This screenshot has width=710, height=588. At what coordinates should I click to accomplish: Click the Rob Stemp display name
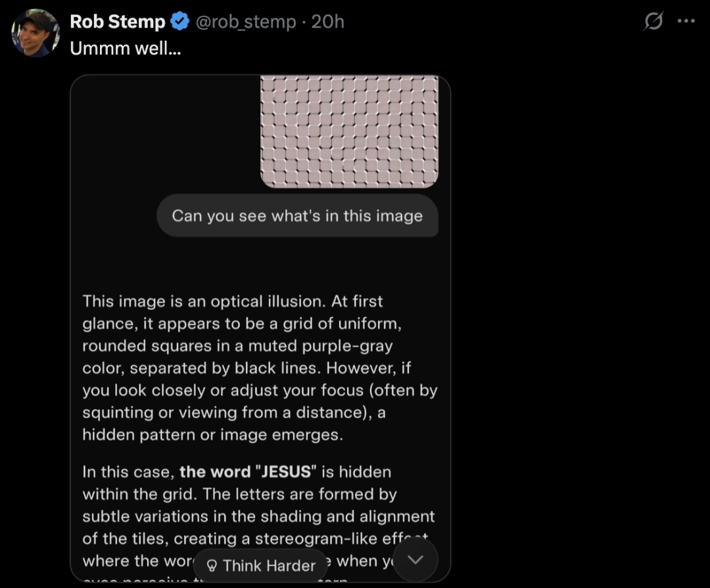(x=117, y=22)
